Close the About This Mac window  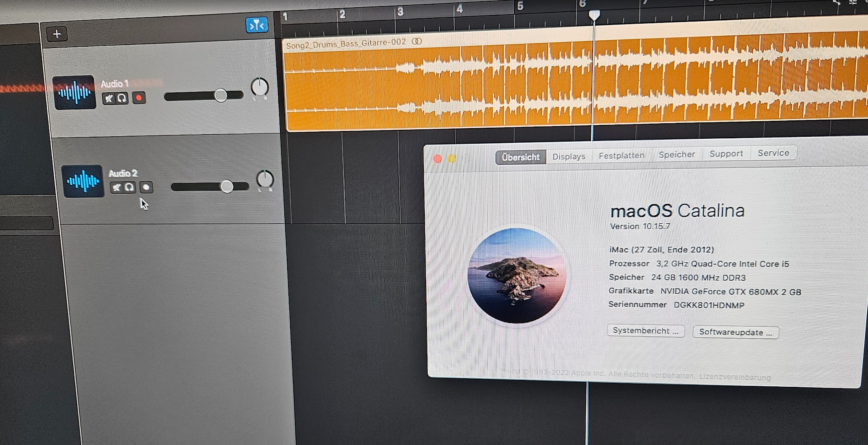438,159
